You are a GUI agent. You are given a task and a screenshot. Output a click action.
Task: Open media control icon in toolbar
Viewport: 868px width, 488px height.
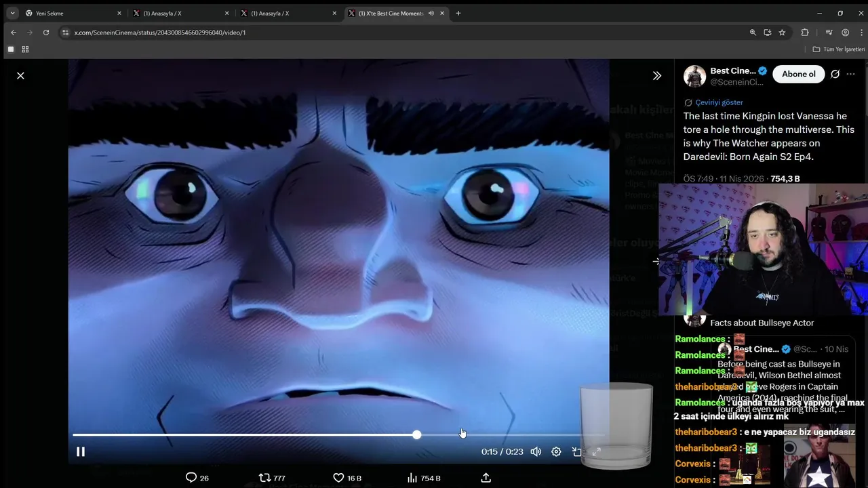click(829, 32)
